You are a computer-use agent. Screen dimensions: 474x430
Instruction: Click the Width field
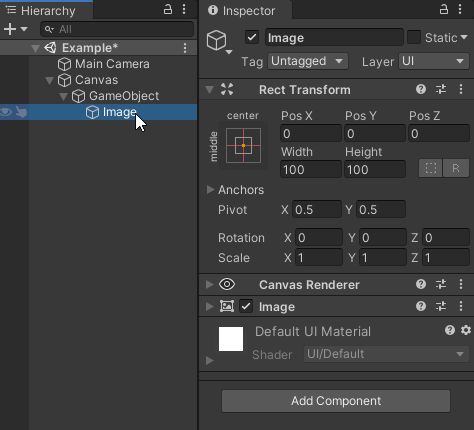pyautogui.click(x=311, y=169)
